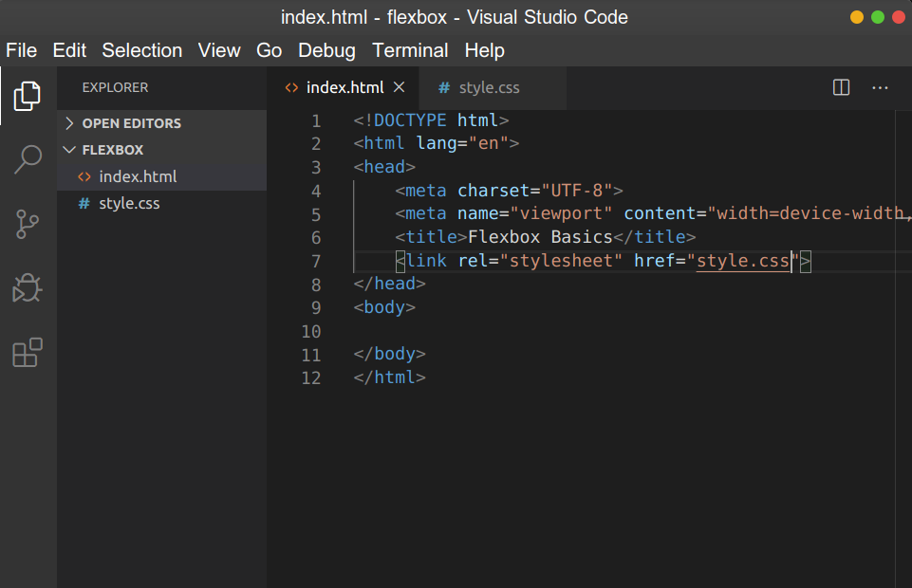Open the Source Control view

(x=28, y=224)
